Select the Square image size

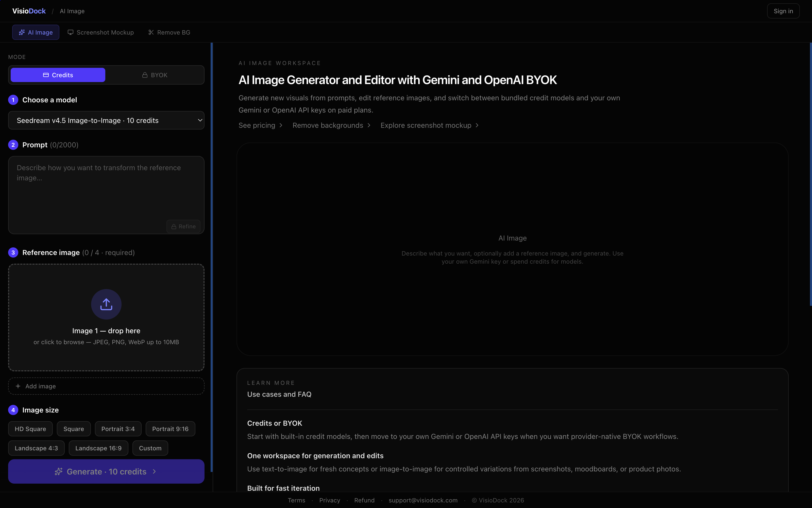pos(74,429)
